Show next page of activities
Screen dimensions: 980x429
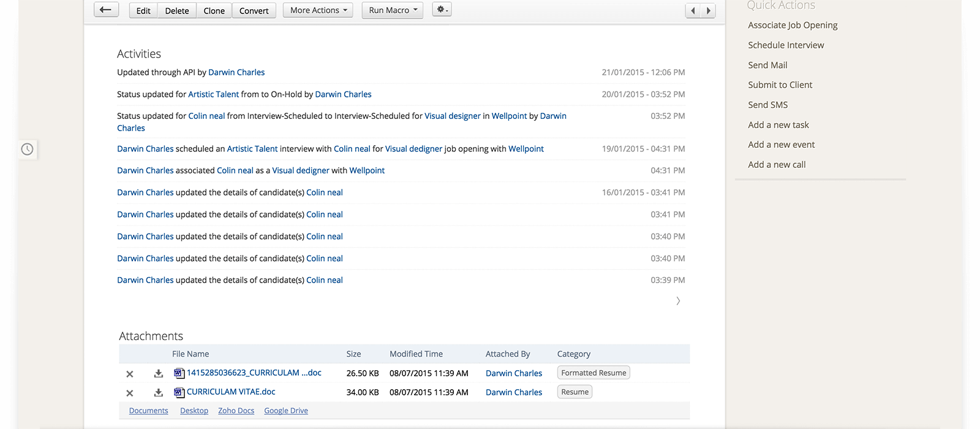click(678, 301)
